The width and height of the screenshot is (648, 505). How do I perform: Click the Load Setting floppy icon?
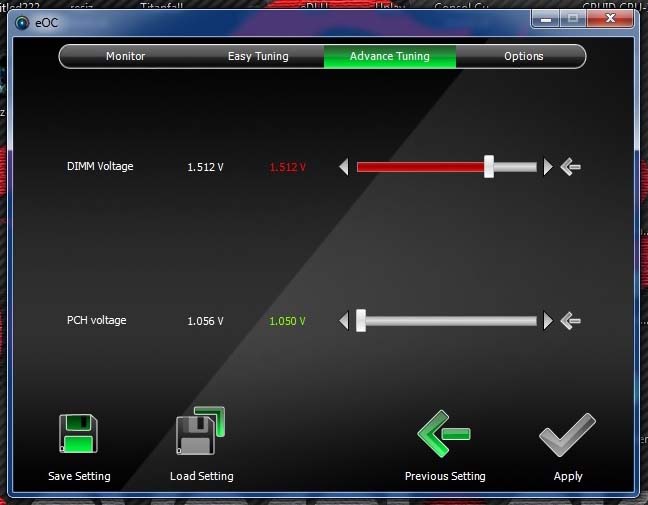click(x=200, y=432)
